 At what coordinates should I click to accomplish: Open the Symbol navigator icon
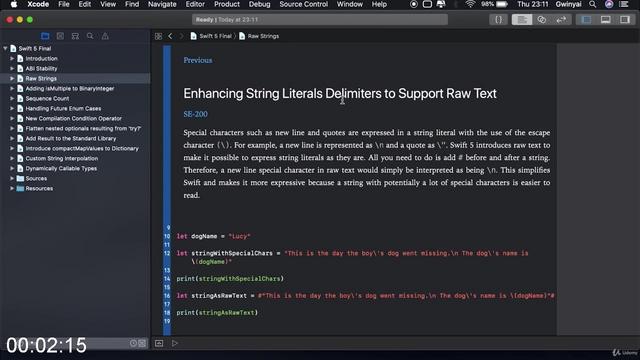[x=75, y=36]
